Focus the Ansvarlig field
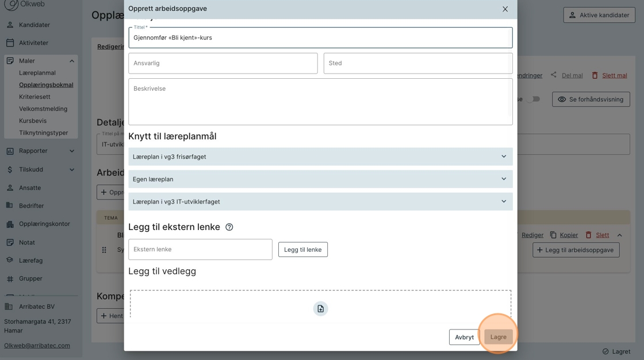644x360 pixels. coord(223,63)
